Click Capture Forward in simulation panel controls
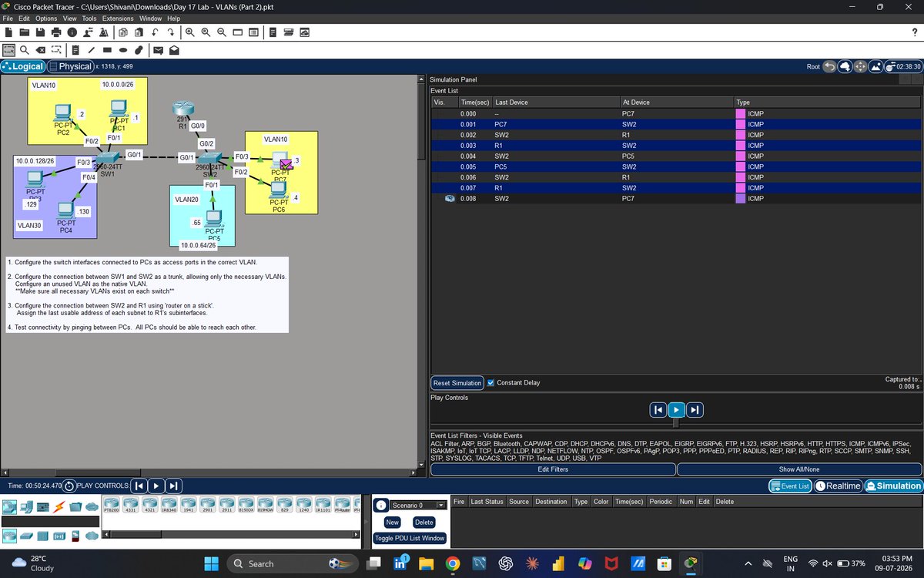This screenshot has height=578, width=924. pos(695,409)
